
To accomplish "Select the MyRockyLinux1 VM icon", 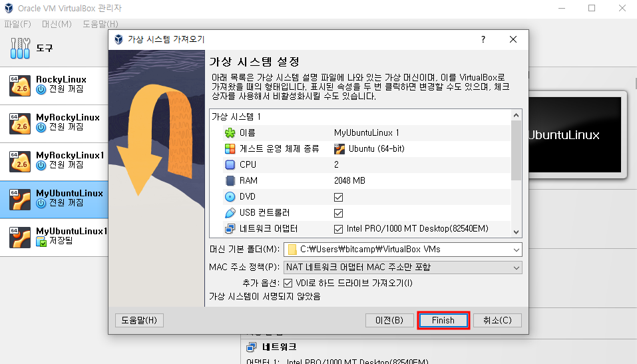I will (x=20, y=161).
